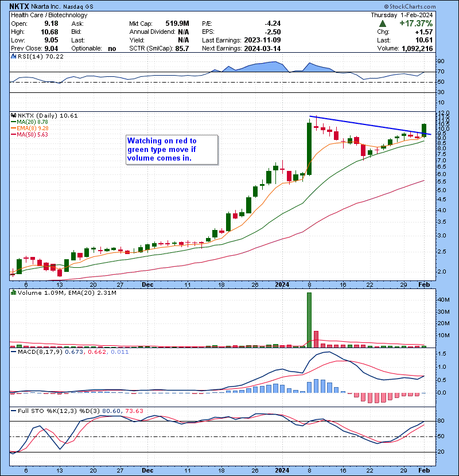Click the MA(50) 5.63 legend entry

click(x=29, y=134)
